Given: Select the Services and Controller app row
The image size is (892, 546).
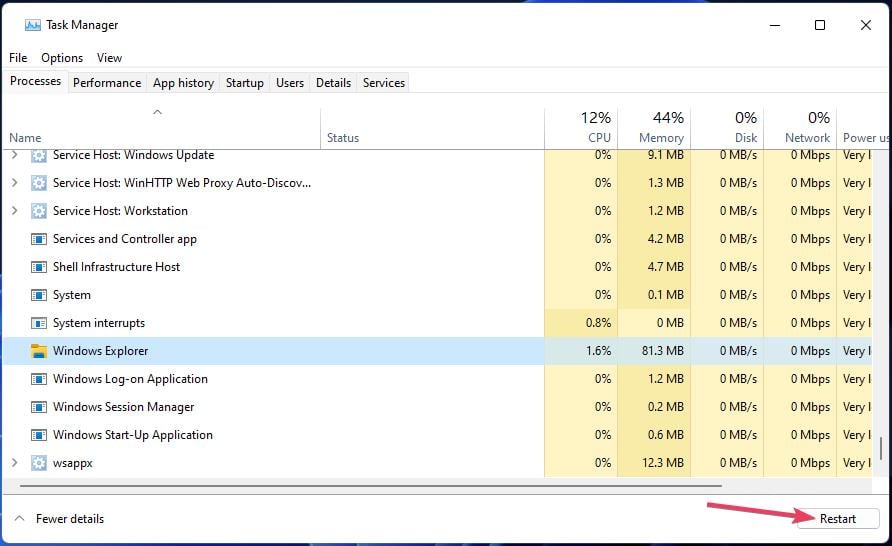Looking at the screenshot, I should tap(437, 239).
